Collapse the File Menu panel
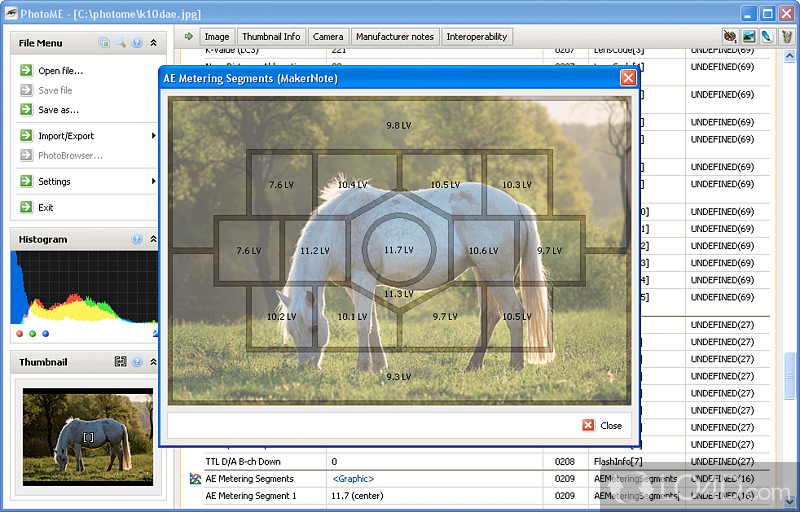 coord(153,43)
